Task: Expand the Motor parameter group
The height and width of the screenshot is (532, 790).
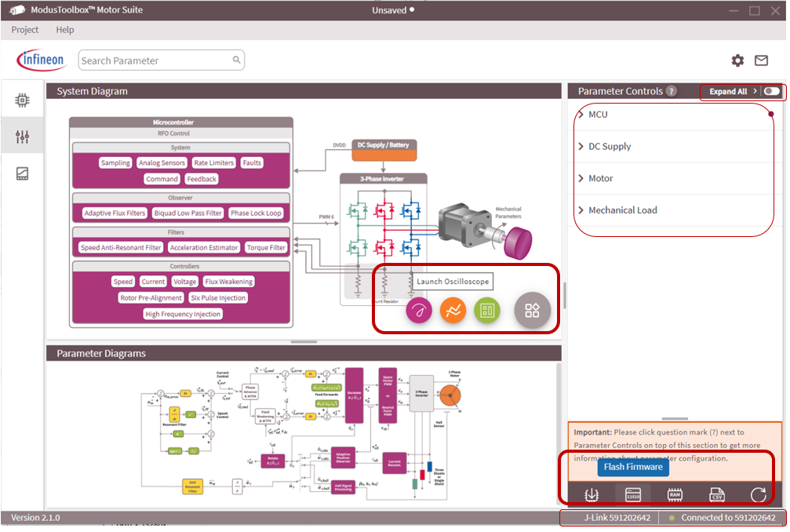Action: pos(674,178)
